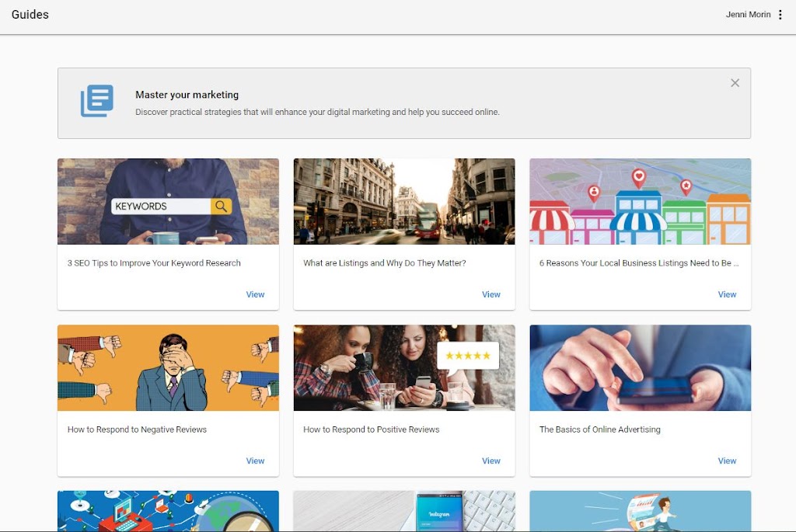The width and height of the screenshot is (796, 532).
Task: Open the thumbs-down cartoon thumbnail
Action: coord(168,367)
